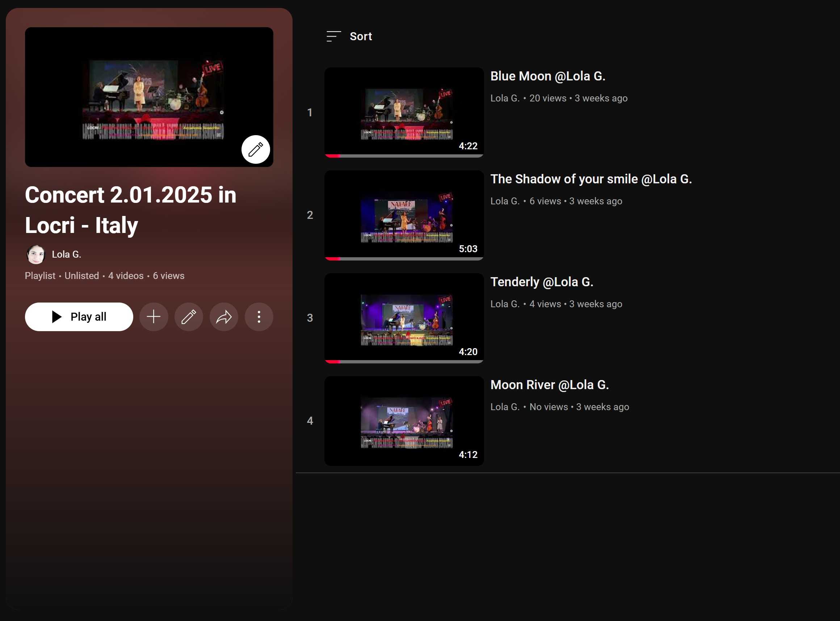Click Lola G. channel name under playlist title
This screenshot has width=840, height=621.
click(x=67, y=254)
